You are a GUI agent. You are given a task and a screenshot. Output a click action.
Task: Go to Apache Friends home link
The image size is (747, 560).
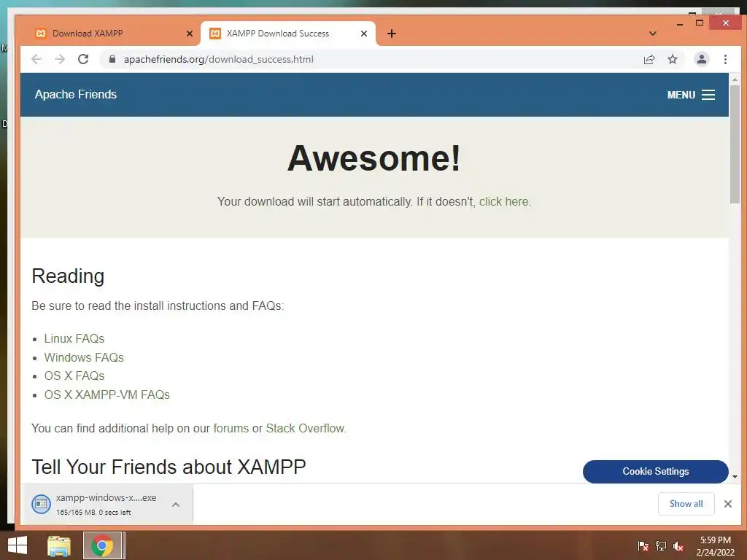76,94
